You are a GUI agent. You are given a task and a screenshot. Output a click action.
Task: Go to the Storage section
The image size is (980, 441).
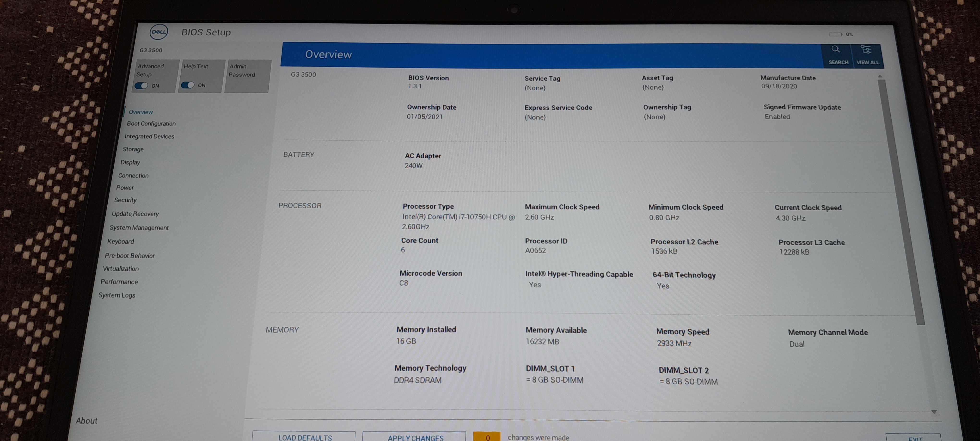pyautogui.click(x=133, y=149)
